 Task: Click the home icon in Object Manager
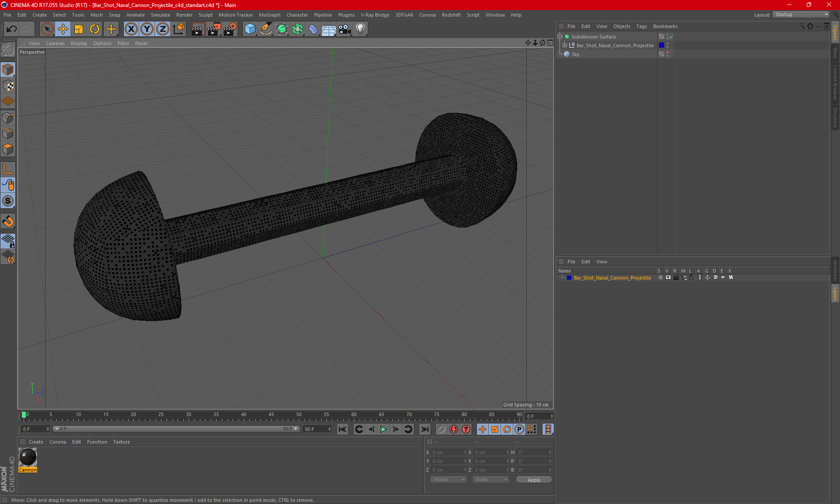[810, 26]
